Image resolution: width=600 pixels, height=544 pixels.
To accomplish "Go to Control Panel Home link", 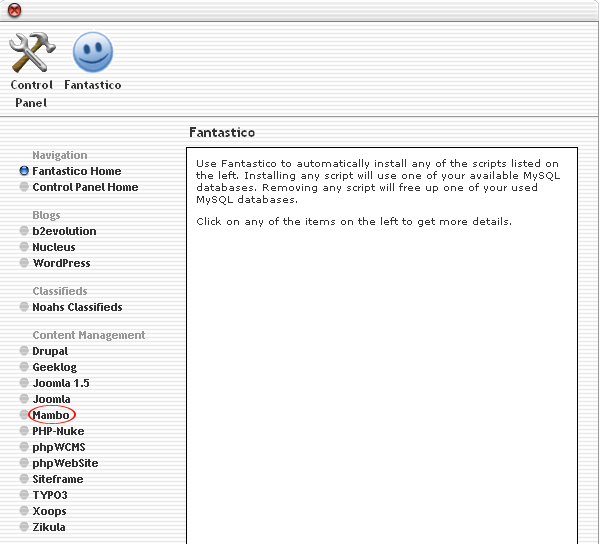I will tap(85, 187).
